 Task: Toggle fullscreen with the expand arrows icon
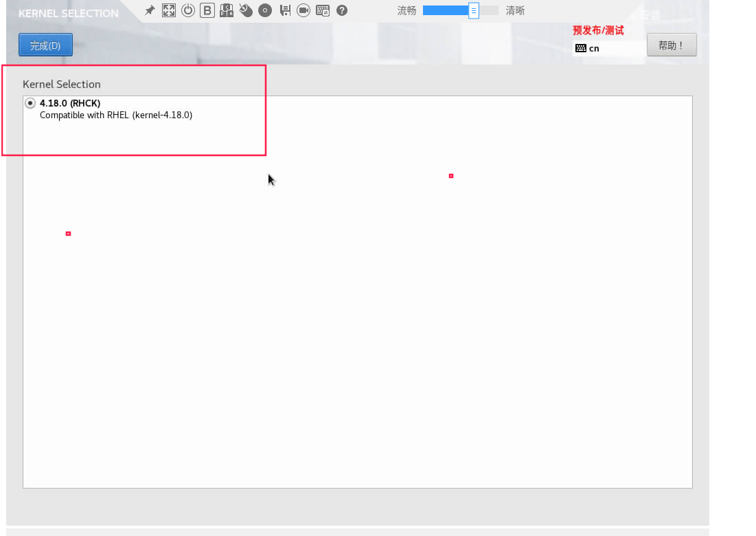[169, 10]
